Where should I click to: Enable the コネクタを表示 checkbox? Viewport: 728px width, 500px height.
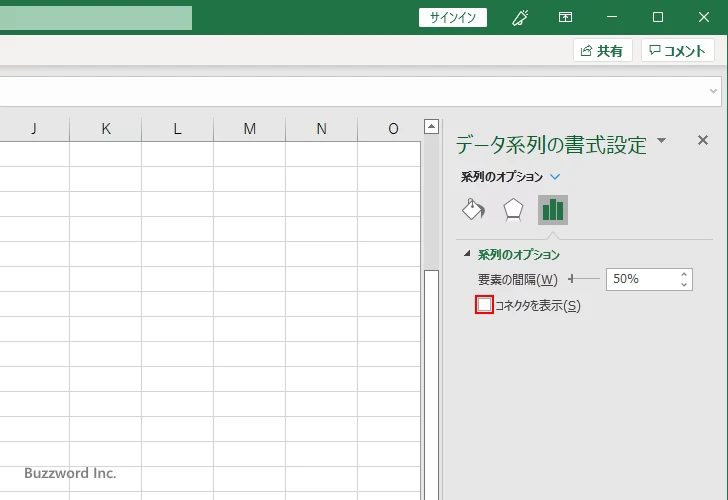(x=484, y=305)
